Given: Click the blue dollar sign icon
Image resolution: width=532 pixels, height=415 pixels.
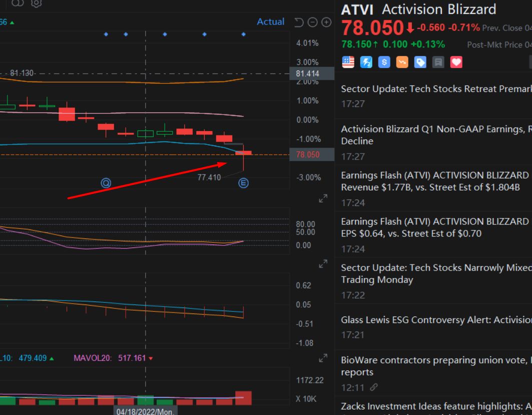Looking at the screenshot, I should (384, 62).
